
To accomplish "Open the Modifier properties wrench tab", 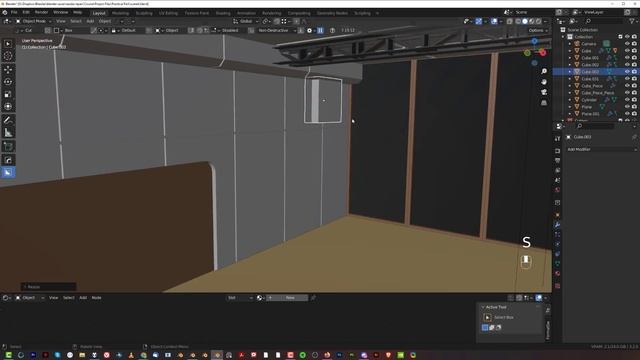I will (x=558, y=225).
